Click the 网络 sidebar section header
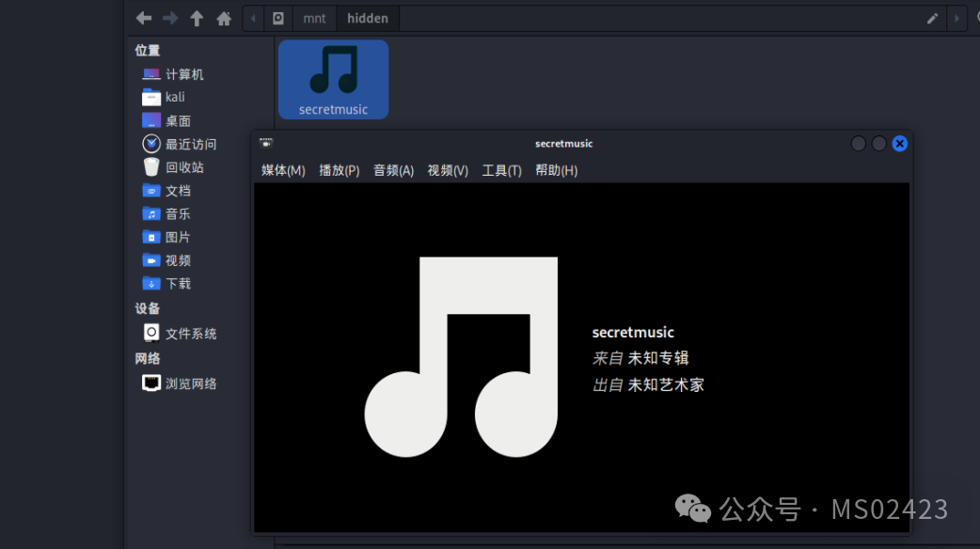The height and width of the screenshot is (549, 980). [148, 358]
